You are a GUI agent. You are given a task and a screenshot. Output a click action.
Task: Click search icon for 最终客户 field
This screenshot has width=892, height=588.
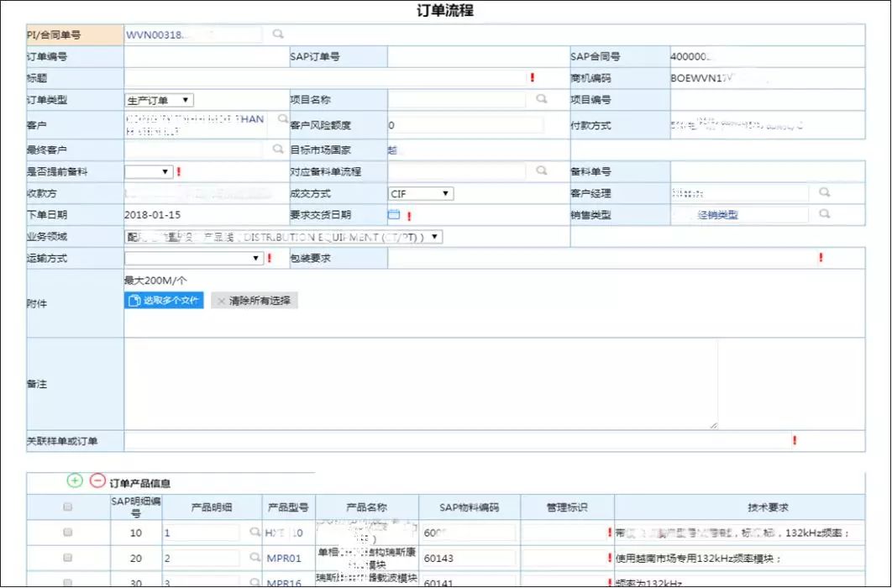(278, 150)
